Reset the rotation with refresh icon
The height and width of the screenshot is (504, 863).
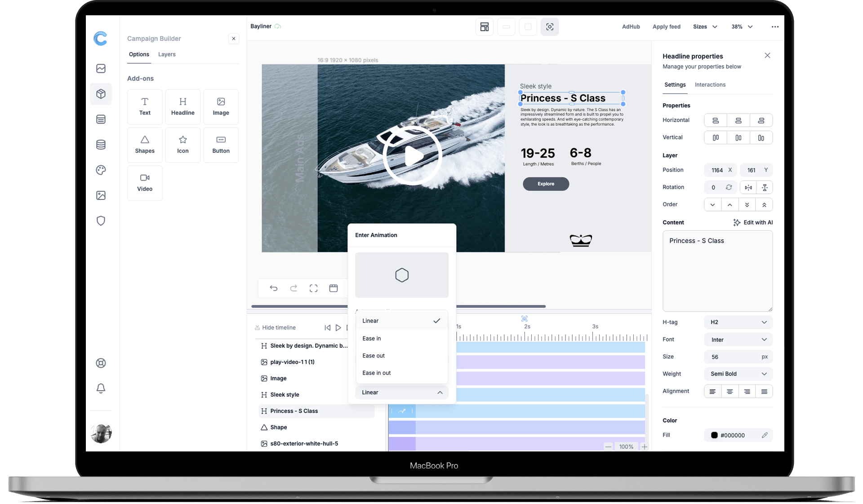coord(729,187)
